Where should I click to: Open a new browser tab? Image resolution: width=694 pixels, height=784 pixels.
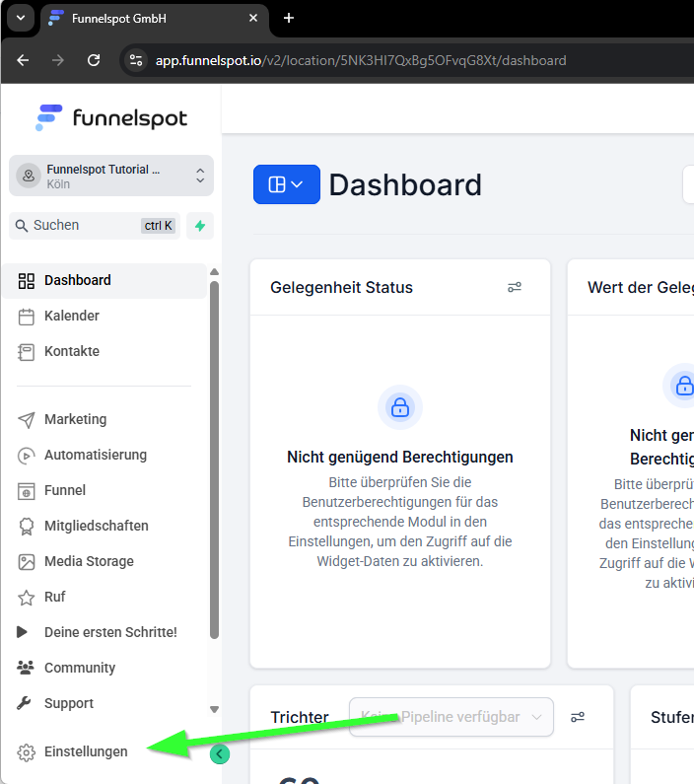click(289, 19)
